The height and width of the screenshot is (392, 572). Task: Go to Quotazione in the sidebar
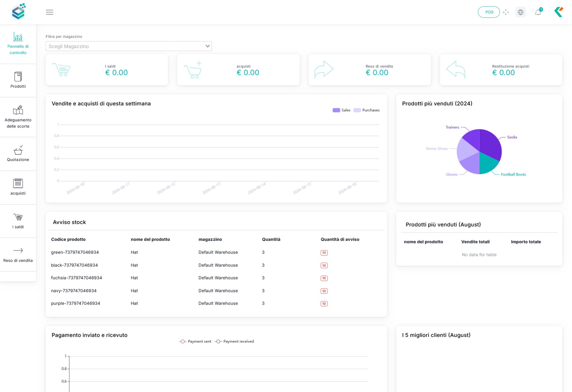coord(18,154)
